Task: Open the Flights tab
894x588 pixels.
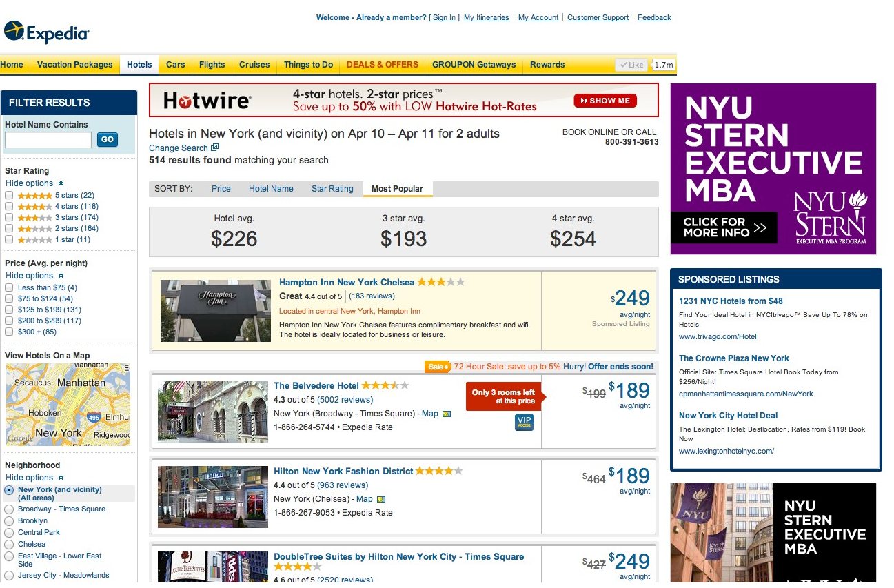Action: [x=212, y=65]
